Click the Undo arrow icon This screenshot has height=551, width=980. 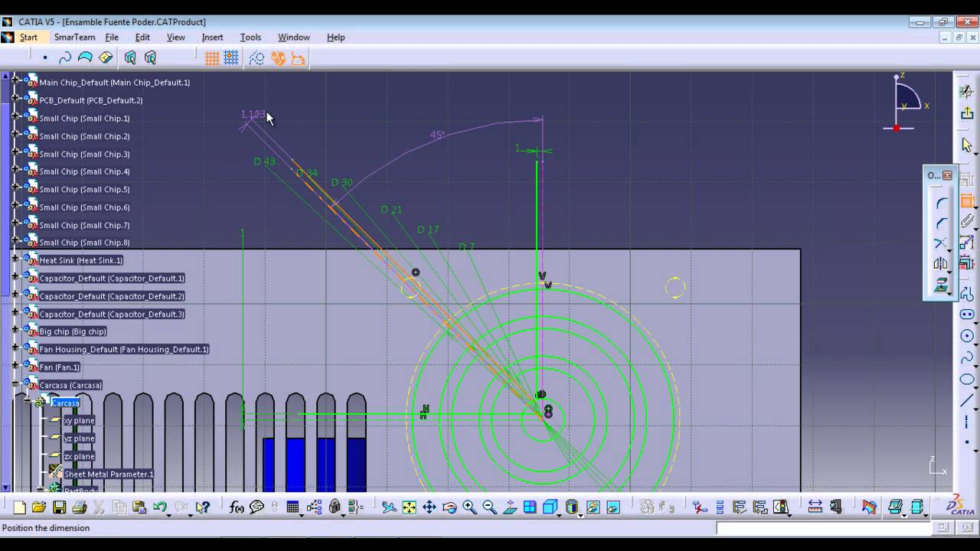click(x=160, y=507)
